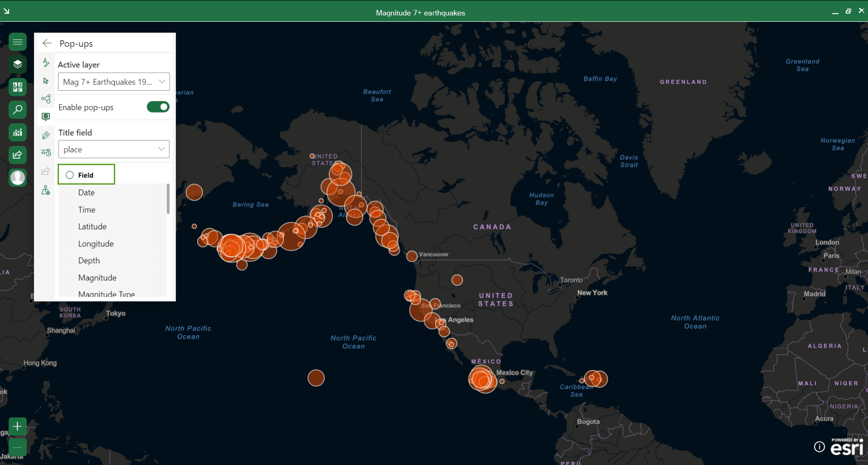868x465 pixels.
Task: Click the London city label
Action: pyautogui.click(x=827, y=242)
